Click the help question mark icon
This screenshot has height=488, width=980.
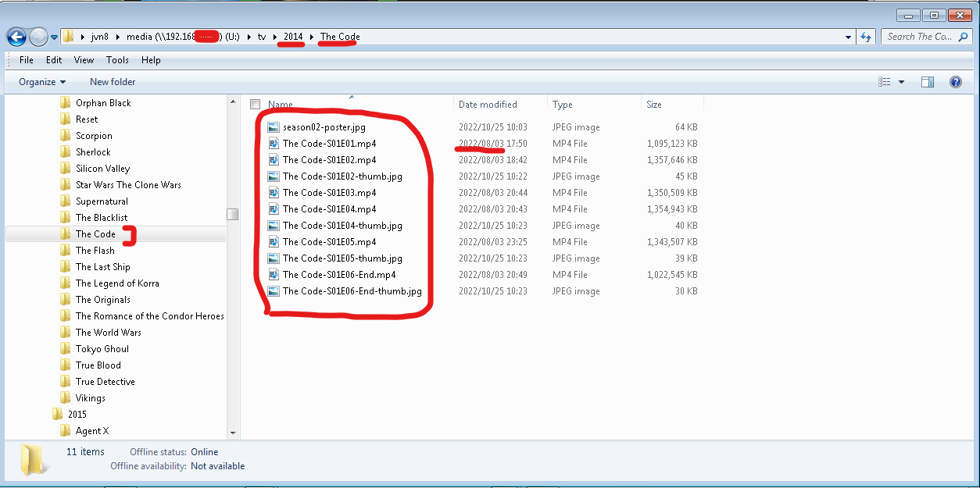[955, 82]
